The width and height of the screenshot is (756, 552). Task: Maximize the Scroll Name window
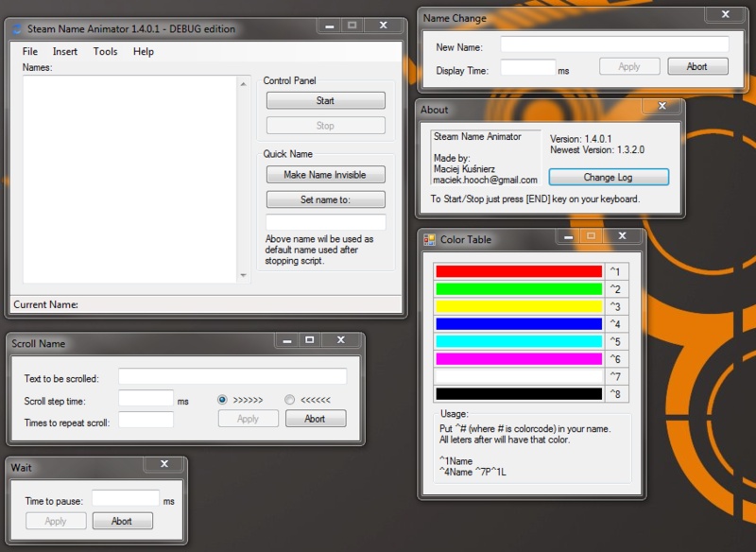[310, 340]
